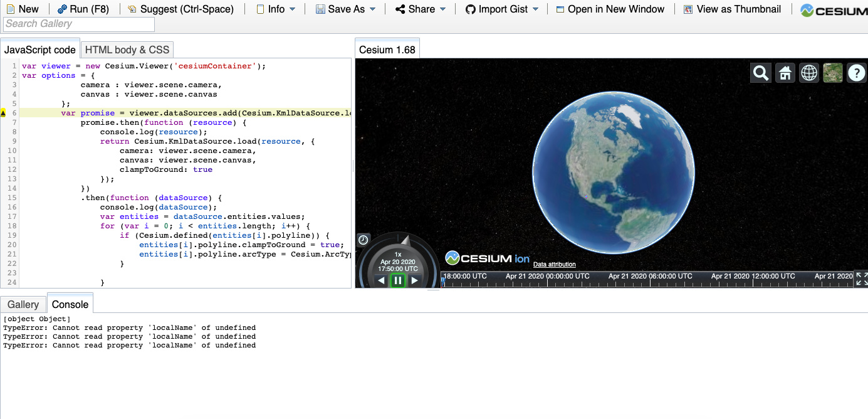Click the clock real-time icon

363,240
